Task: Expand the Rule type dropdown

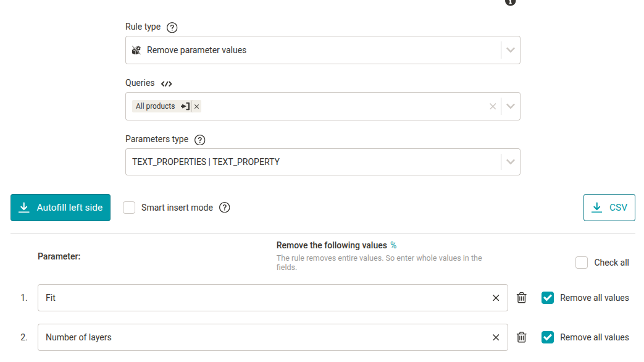Action: pos(511,50)
